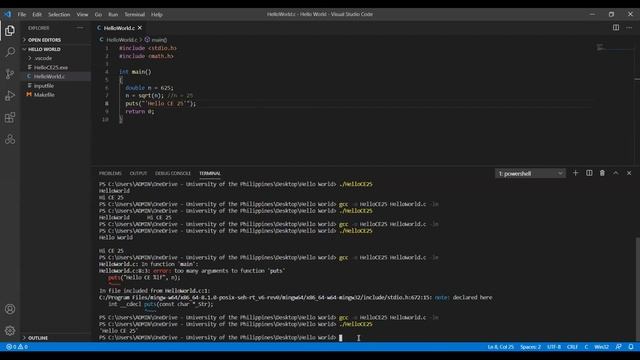This screenshot has height=360, width=640.
Task: Switch to the Problems panel tab
Action: [110, 173]
